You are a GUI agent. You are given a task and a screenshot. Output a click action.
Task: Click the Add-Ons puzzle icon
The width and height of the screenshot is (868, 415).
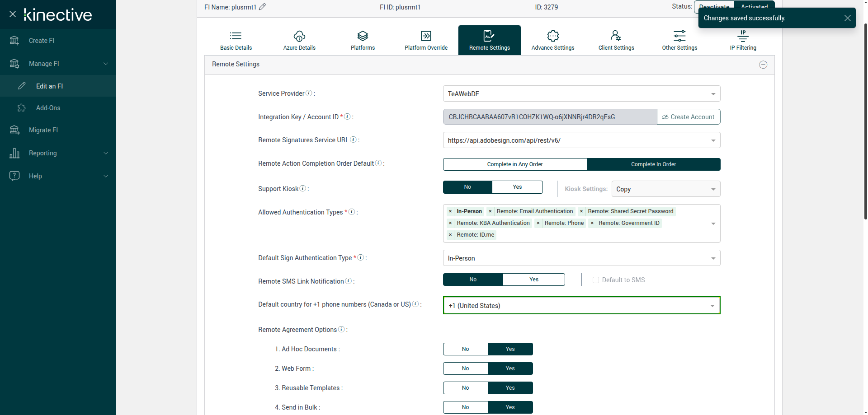tap(22, 108)
